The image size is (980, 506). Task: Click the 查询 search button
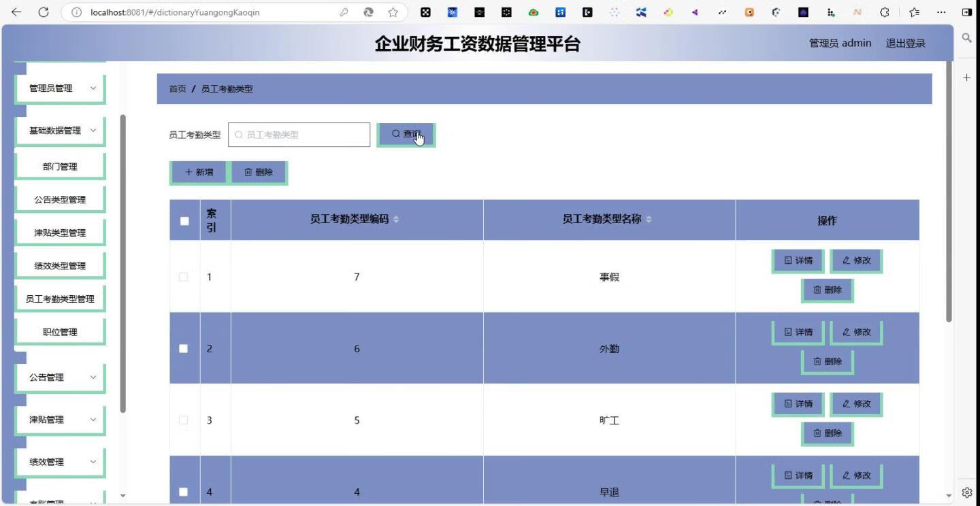pos(406,134)
